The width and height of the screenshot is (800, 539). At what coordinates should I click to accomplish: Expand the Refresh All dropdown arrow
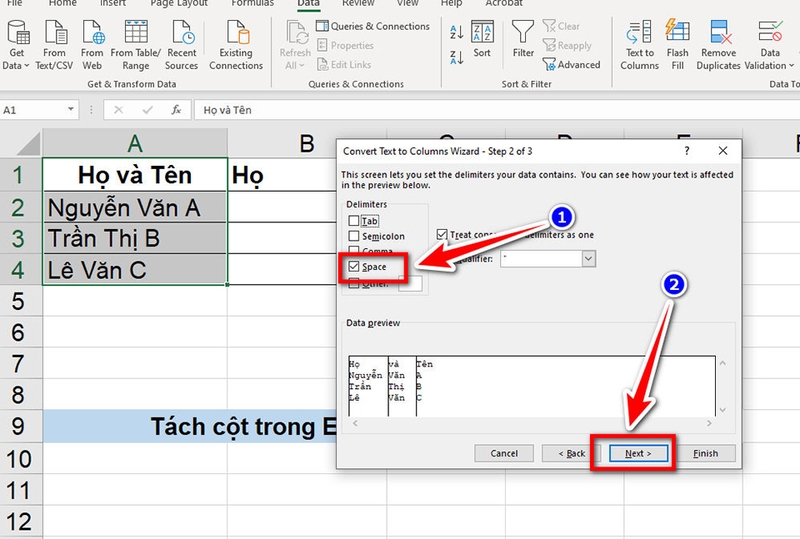(x=302, y=66)
